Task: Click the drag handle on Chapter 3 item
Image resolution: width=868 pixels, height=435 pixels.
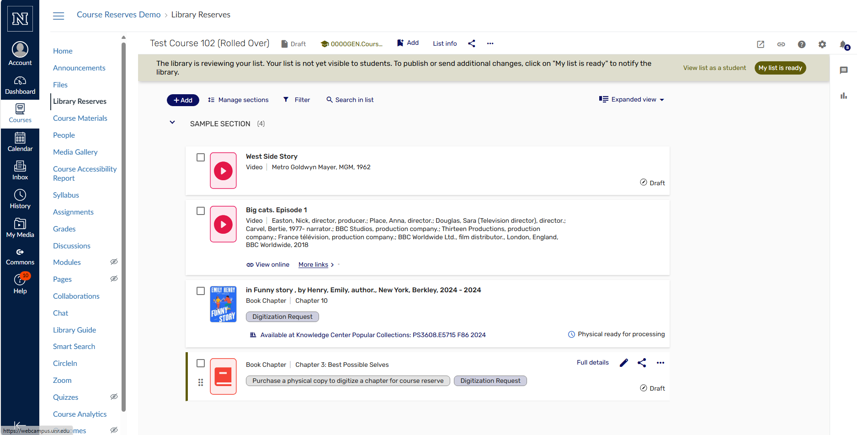Action: pos(201,382)
